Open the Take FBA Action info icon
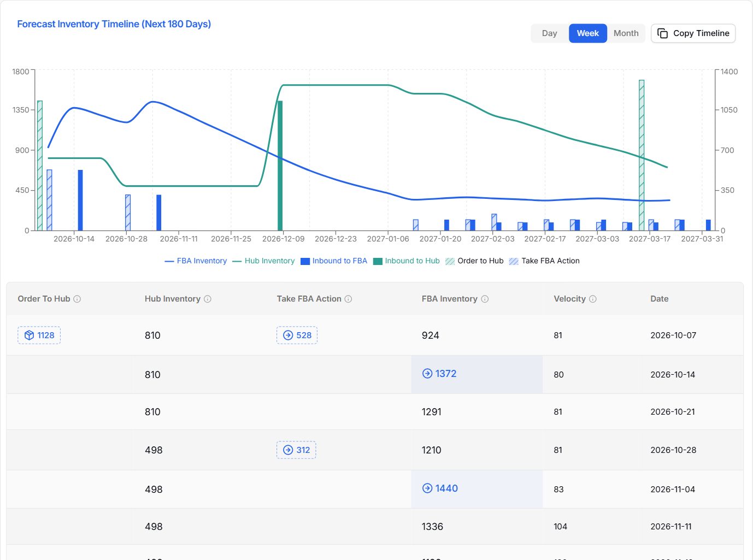The width and height of the screenshot is (753, 560). tap(348, 299)
